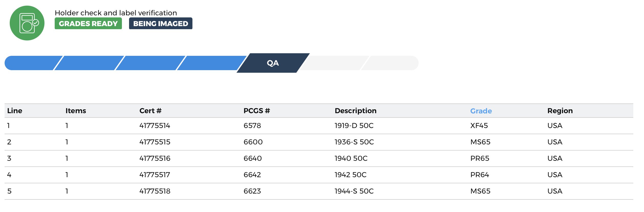
Task: Select cert number 41775518
Action: 155,191
